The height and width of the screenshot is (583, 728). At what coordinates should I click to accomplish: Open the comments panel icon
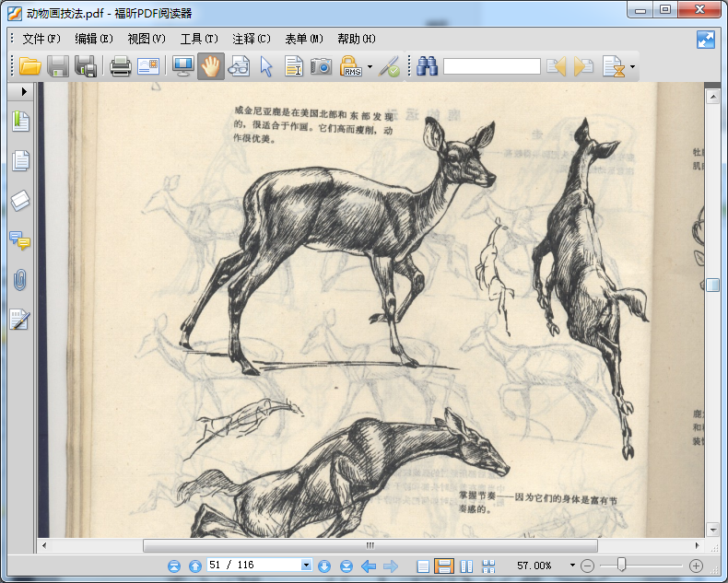click(x=19, y=240)
